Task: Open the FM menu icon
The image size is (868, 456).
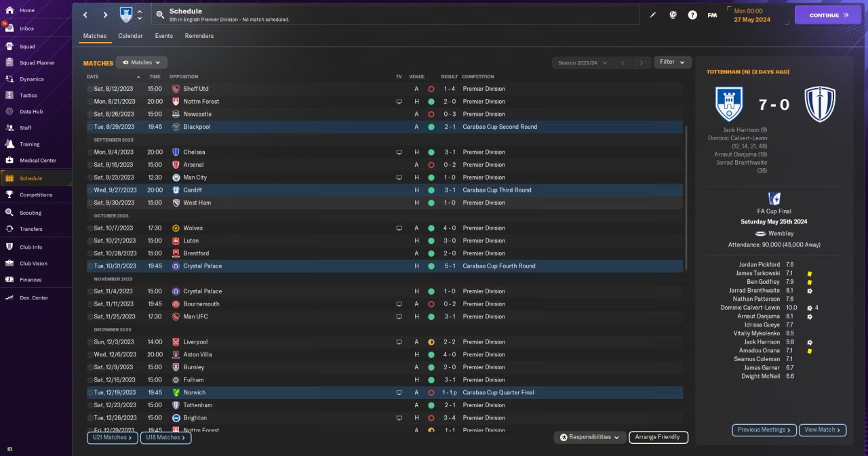Action: pos(712,15)
